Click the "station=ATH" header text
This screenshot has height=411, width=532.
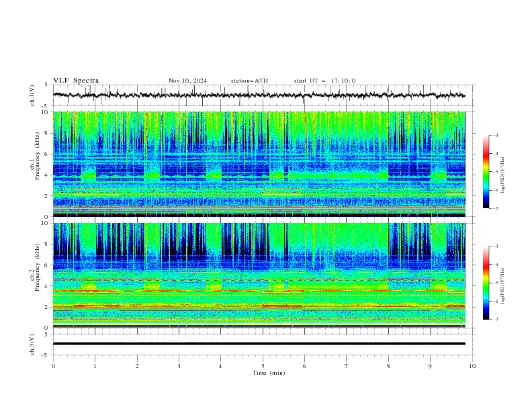249,81
